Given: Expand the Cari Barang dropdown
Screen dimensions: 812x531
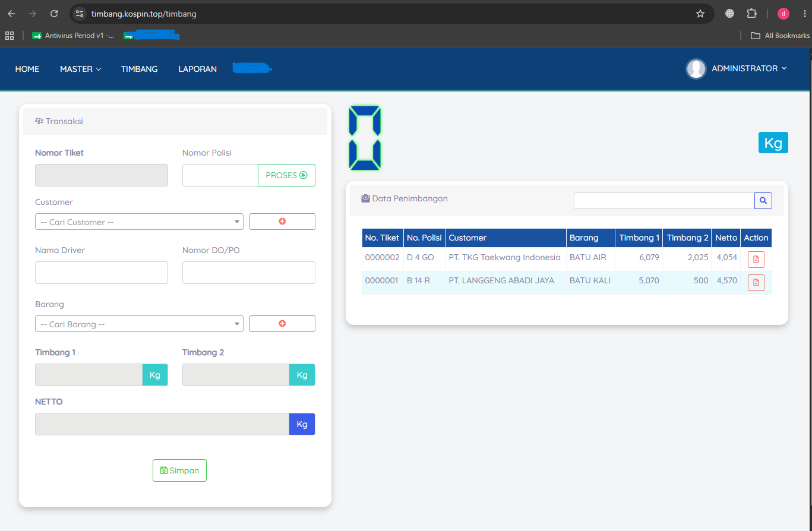Looking at the screenshot, I should pyautogui.click(x=139, y=324).
